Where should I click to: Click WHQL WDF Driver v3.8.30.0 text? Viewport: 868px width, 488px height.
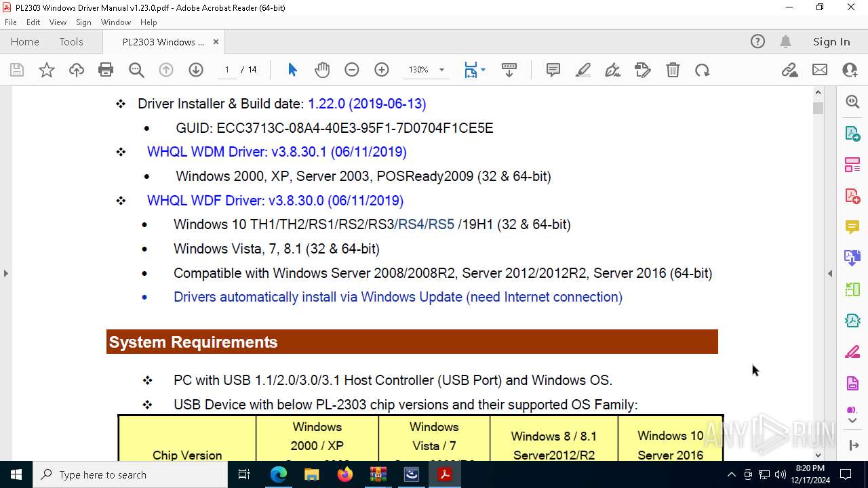pos(275,201)
